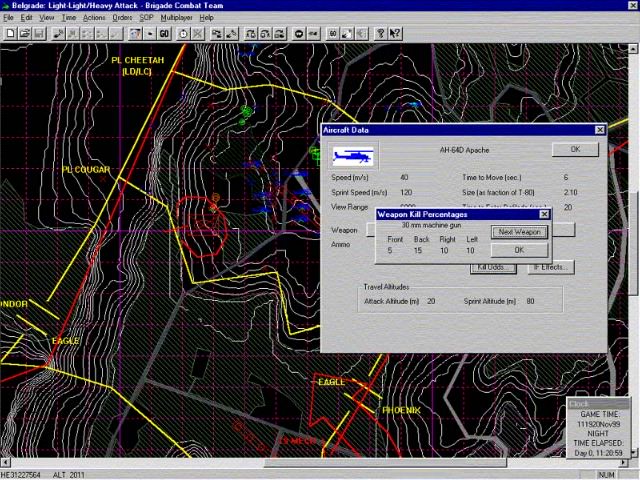Open the Orders menu

click(122, 18)
